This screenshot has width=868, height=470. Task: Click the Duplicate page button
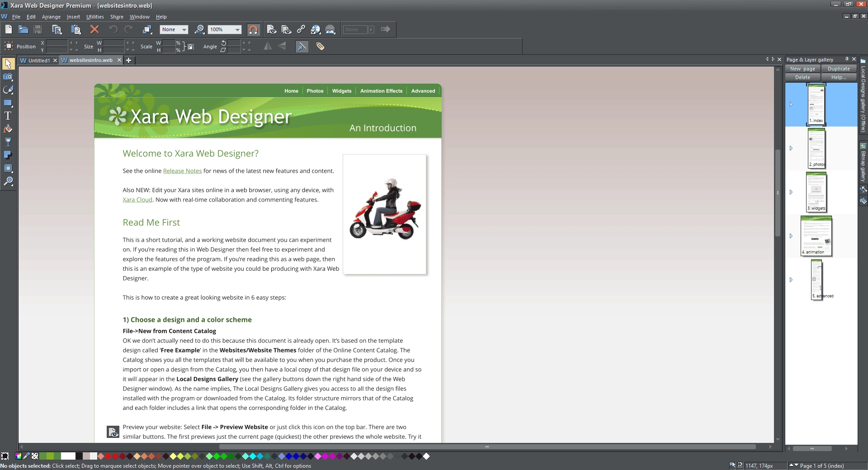(839, 69)
